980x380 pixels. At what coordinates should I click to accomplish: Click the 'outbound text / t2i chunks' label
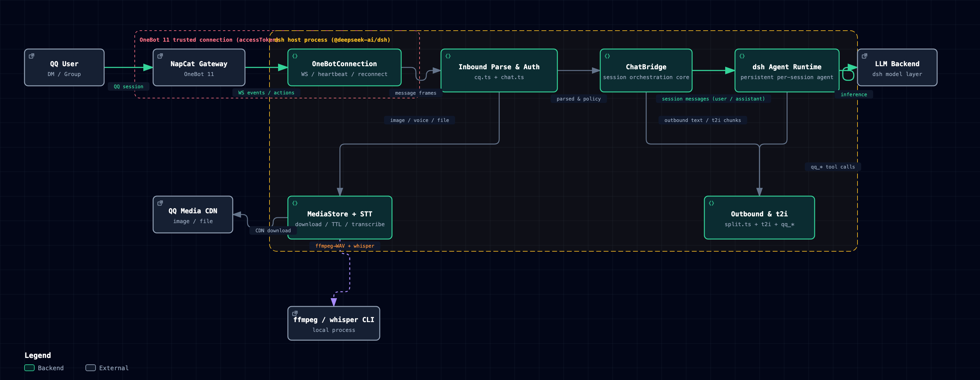point(703,120)
